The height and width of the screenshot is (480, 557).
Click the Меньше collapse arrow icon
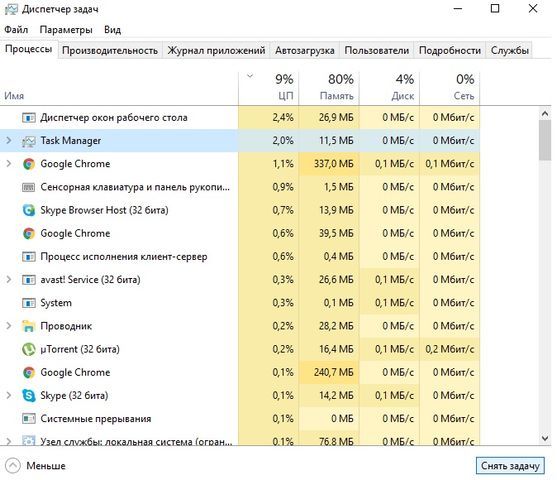(x=13, y=466)
